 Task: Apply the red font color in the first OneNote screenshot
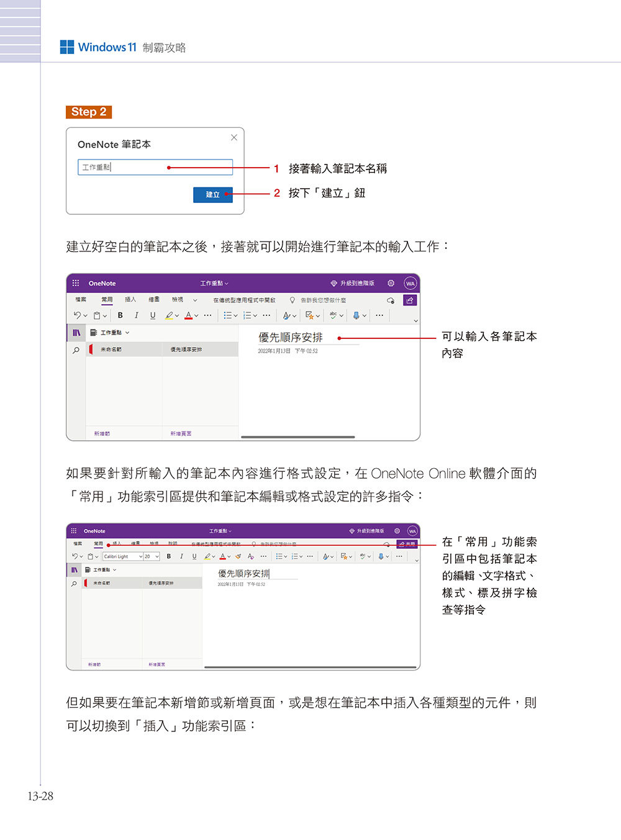coord(188,315)
